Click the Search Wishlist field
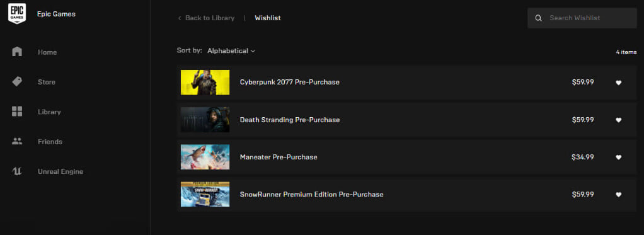Image resolution: width=644 pixels, height=235 pixels. (582, 18)
